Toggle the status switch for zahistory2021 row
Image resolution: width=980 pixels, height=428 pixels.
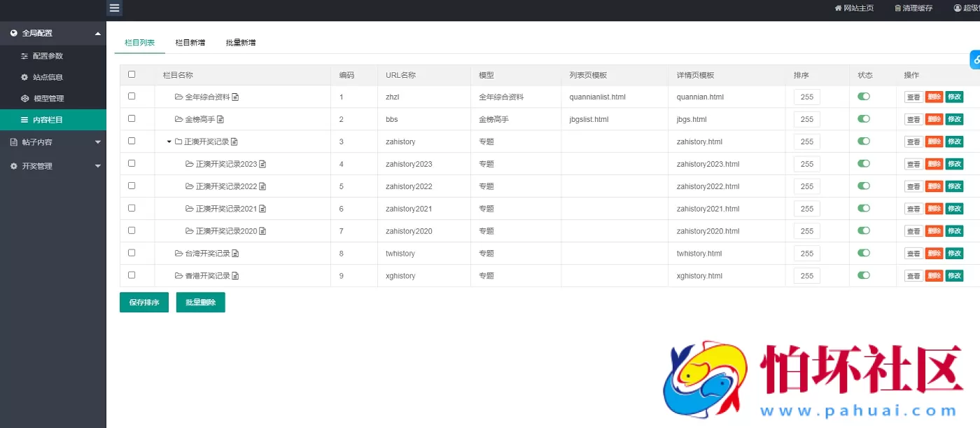pos(864,209)
